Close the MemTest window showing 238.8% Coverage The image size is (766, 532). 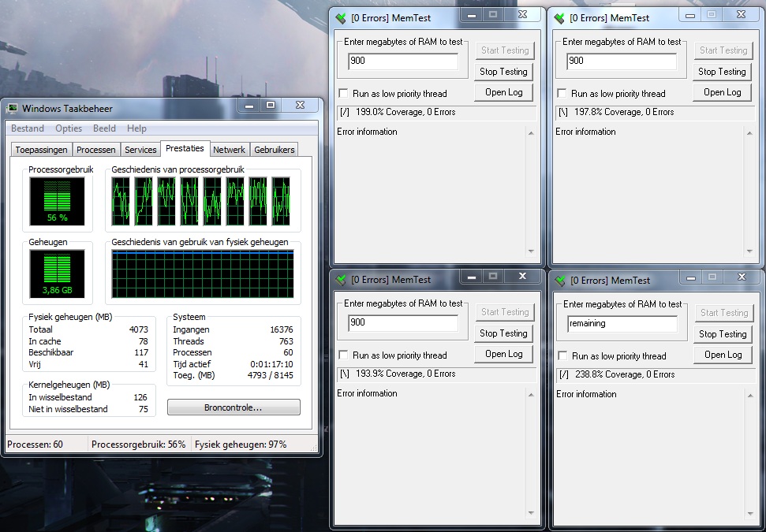[x=742, y=277]
